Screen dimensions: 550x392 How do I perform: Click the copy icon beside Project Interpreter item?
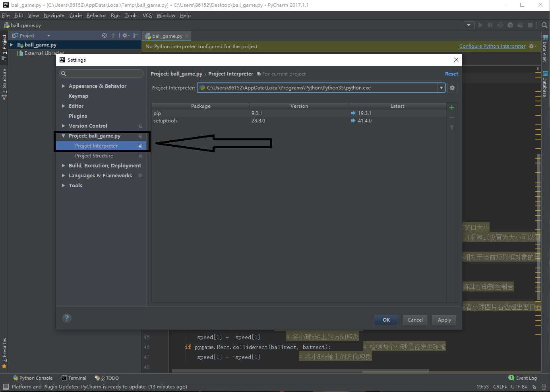[x=140, y=146]
